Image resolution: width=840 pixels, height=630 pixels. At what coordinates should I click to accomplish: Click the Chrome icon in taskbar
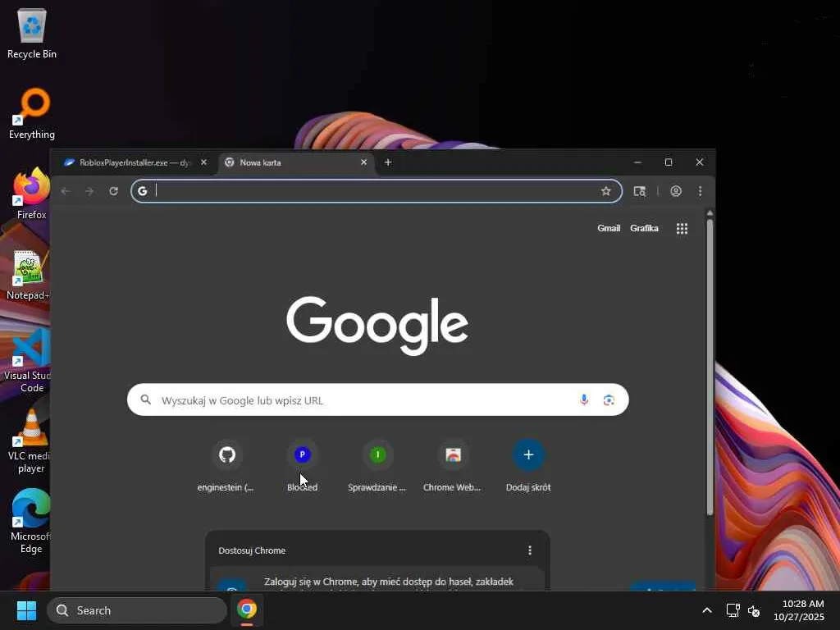pos(247,609)
